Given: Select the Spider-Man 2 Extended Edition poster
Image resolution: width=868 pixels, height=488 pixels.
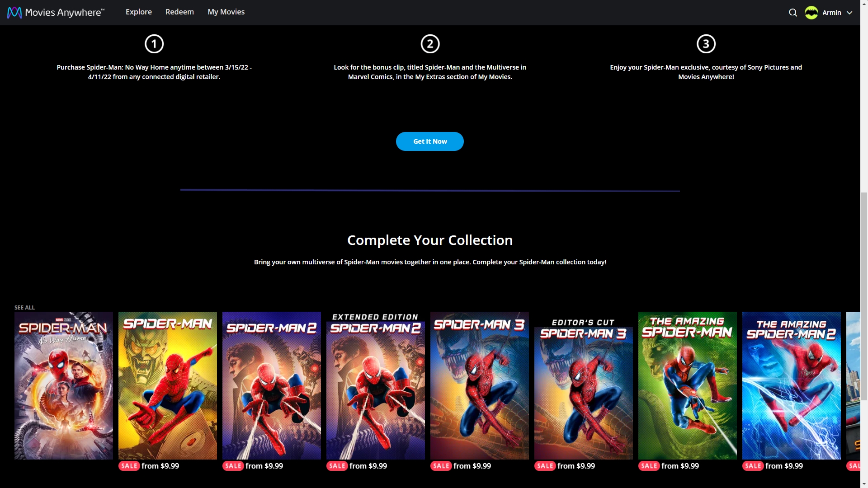Looking at the screenshot, I should point(376,385).
